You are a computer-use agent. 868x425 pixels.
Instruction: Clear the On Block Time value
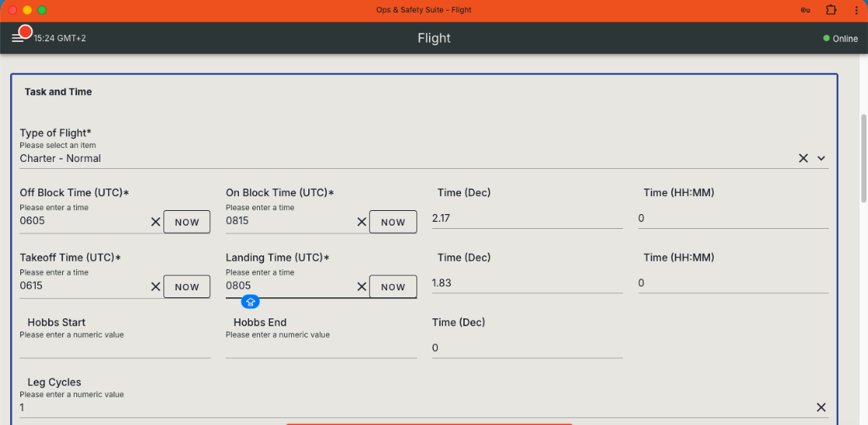click(362, 222)
